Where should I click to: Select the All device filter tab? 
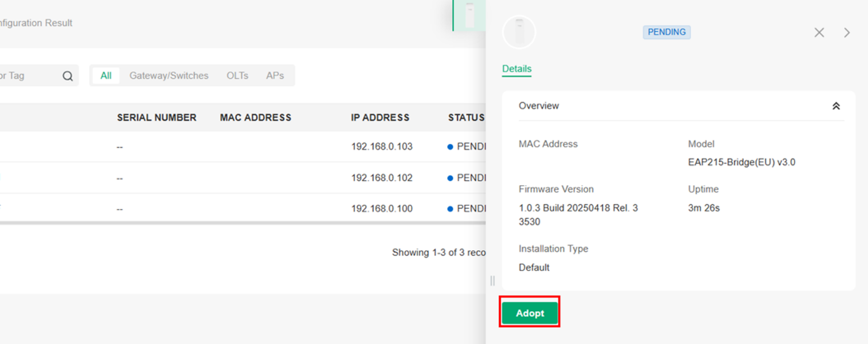click(x=105, y=76)
